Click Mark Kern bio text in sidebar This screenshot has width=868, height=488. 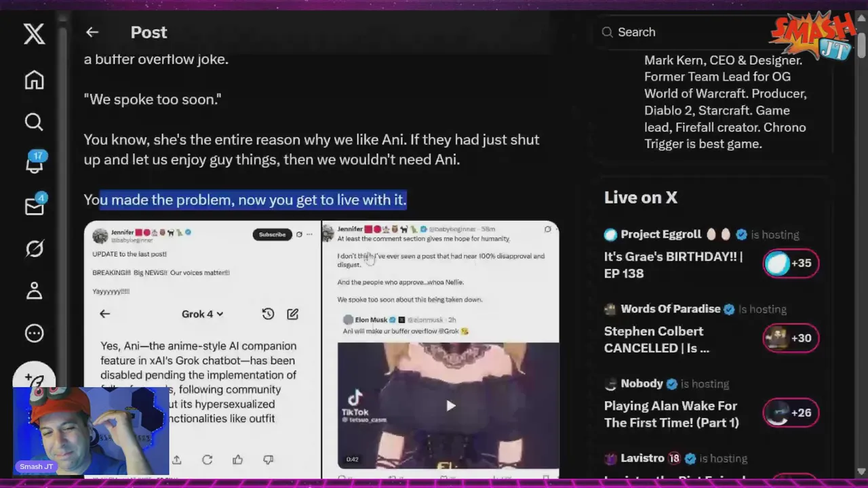(x=725, y=102)
